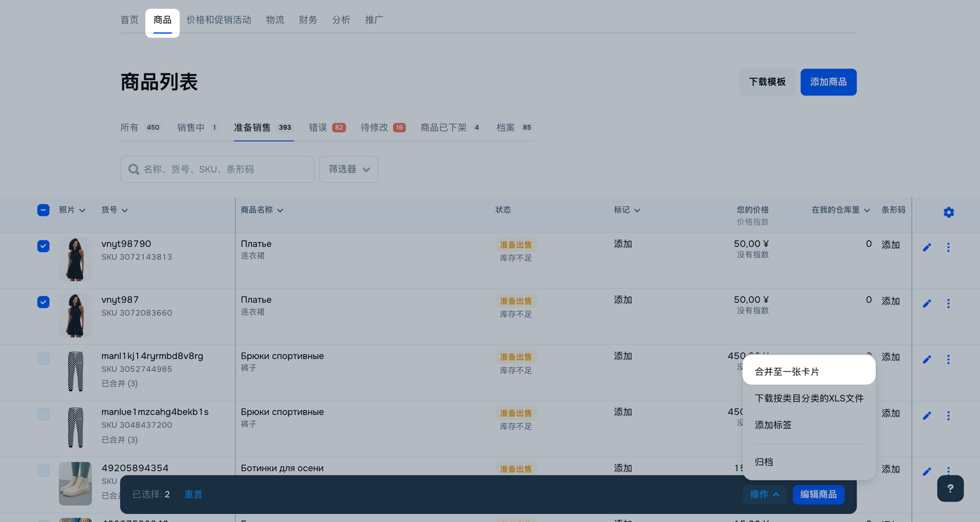This screenshot has height=522, width=980.
Task: Collapse the 操作 actions dropdown
Action: [x=764, y=494]
